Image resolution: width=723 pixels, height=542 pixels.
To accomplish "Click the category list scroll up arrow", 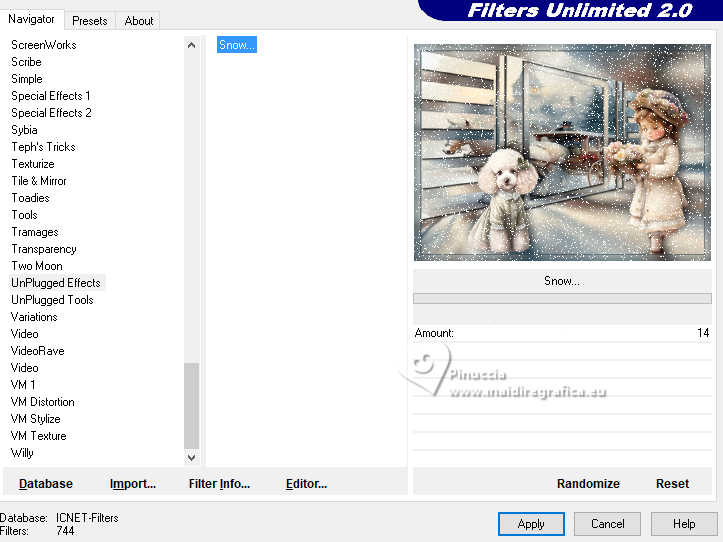I will (191, 45).
